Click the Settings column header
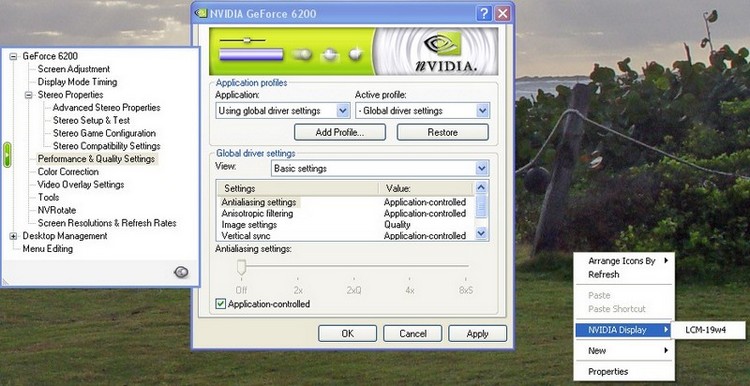 pyautogui.click(x=298, y=188)
